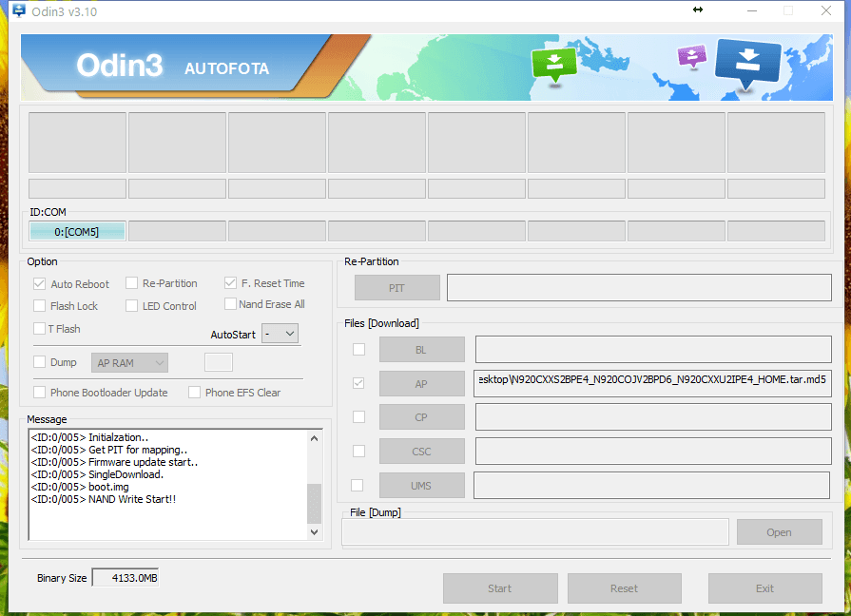Click the 'boot.img' log line
851x616 pixels.
pyautogui.click(x=80, y=487)
